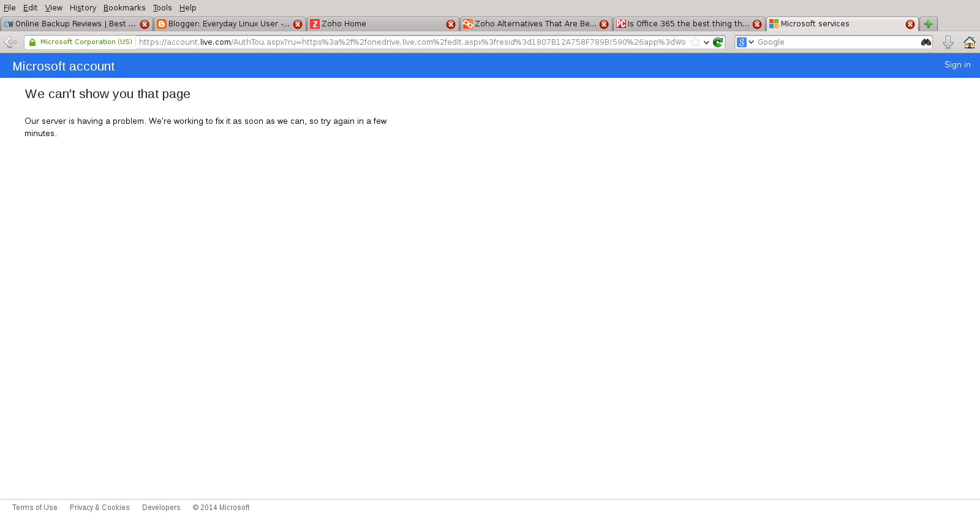
Task: Click into the Google search field
Action: coord(836,42)
